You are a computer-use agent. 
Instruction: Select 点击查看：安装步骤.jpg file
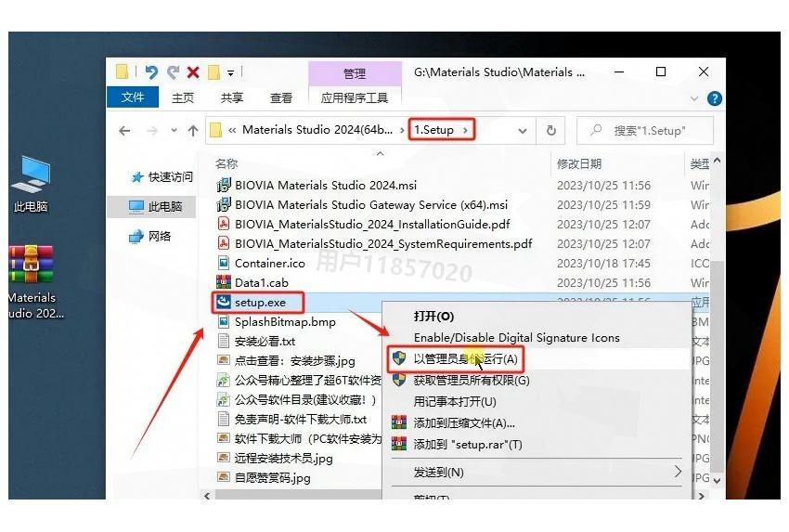tap(295, 361)
